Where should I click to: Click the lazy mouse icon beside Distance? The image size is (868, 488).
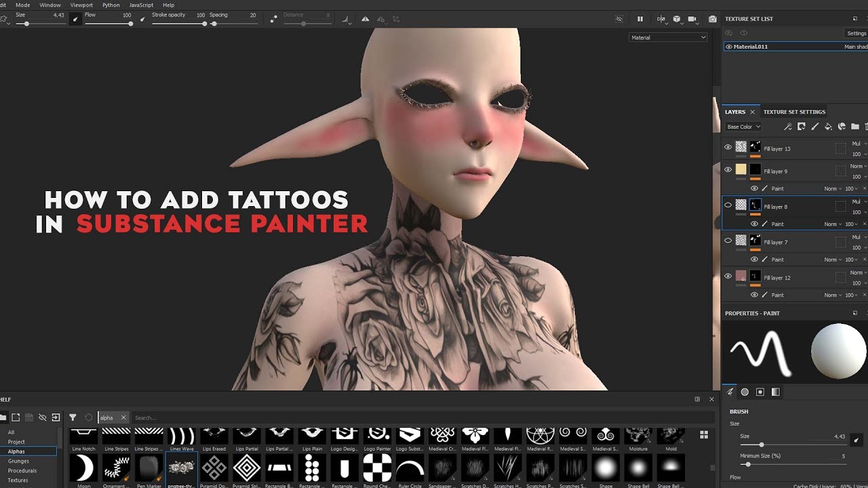tap(273, 20)
